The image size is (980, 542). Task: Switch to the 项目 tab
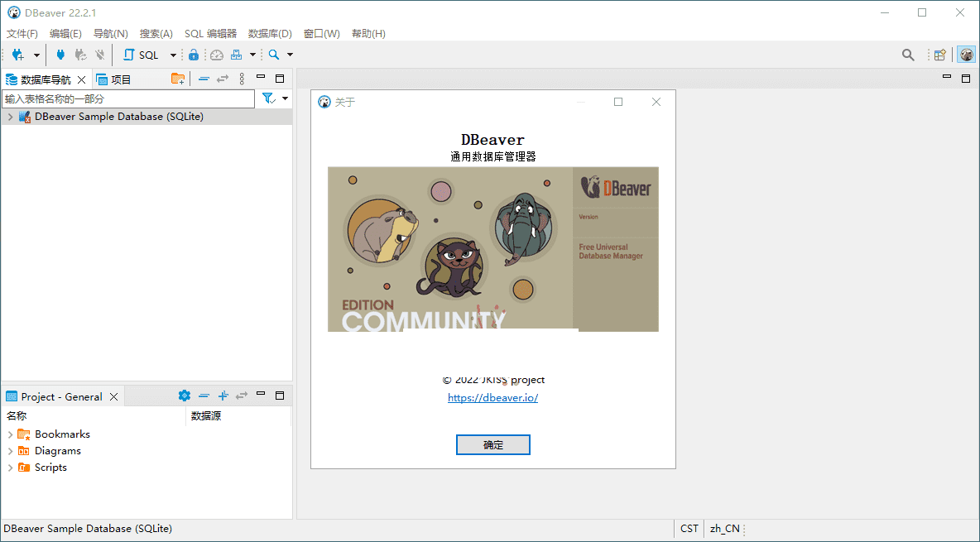pyautogui.click(x=113, y=80)
